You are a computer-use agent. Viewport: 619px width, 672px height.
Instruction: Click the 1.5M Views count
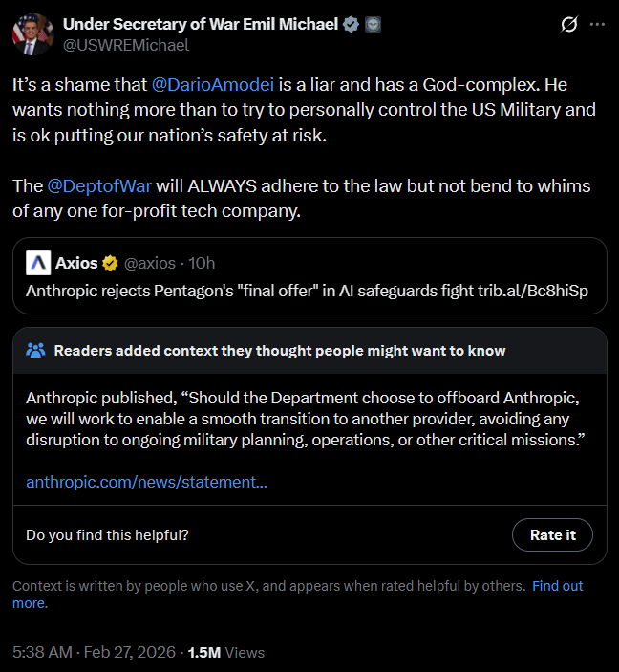coord(225,652)
